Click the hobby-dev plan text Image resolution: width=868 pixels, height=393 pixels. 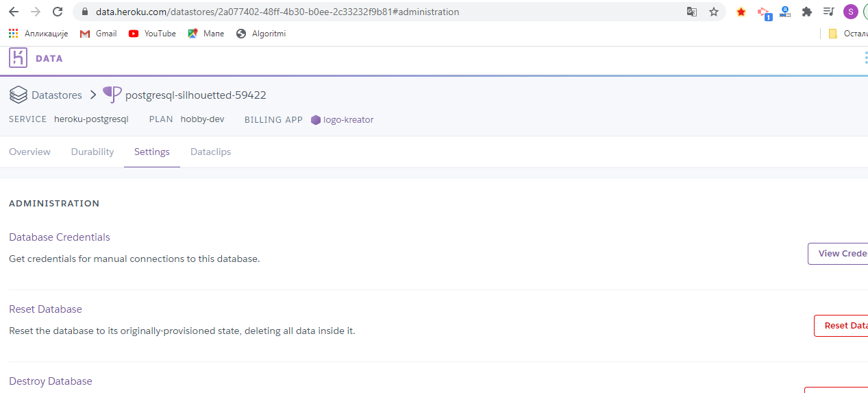click(x=202, y=119)
